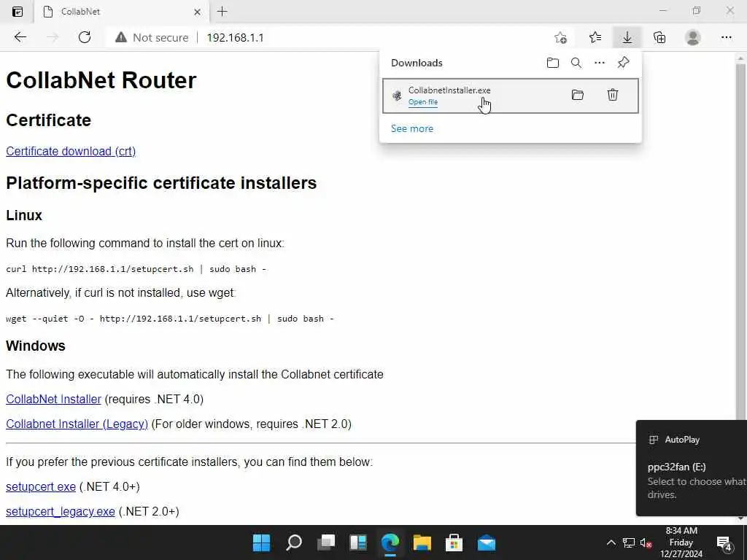Delete CollabnetInstaller.exe download entry
This screenshot has width=747, height=560.
(613, 95)
